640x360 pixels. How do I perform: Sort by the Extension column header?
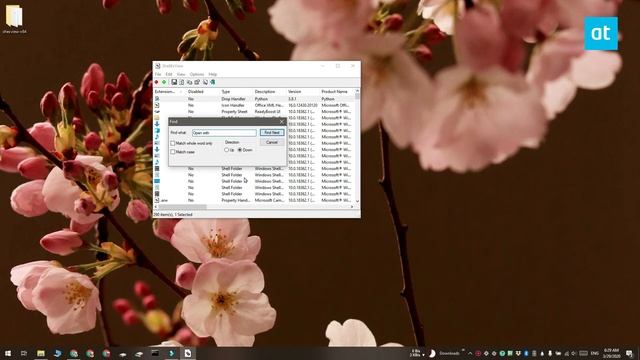click(169, 92)
